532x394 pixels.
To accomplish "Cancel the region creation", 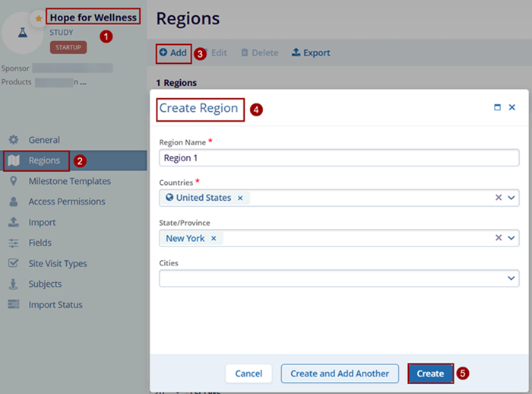I will click(249, 373).
